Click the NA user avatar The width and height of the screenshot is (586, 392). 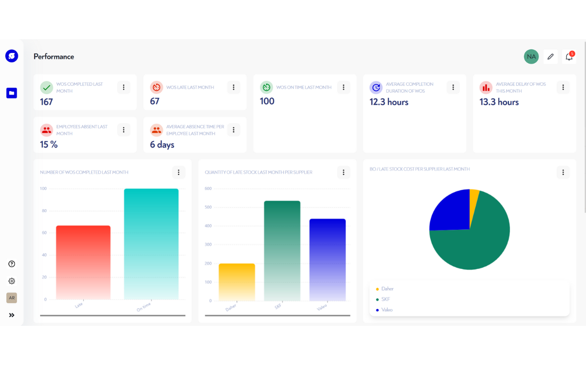(x=531, y=57)
